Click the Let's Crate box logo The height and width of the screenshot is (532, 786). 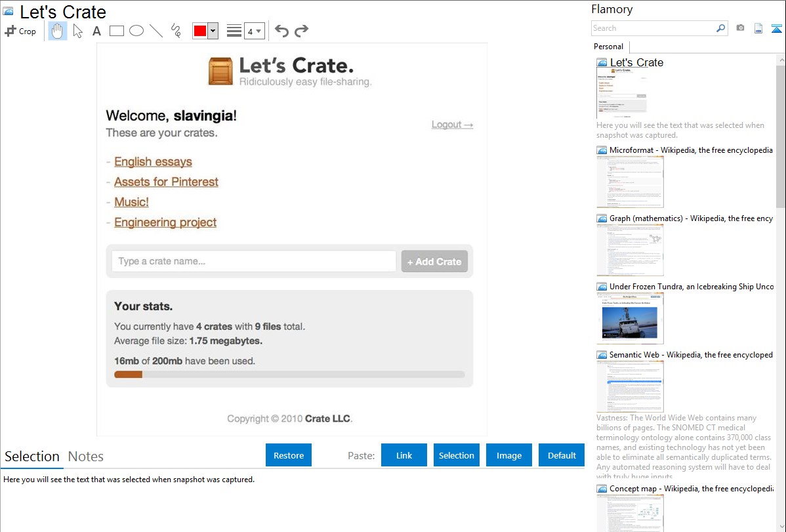click(x=220, y=72)
